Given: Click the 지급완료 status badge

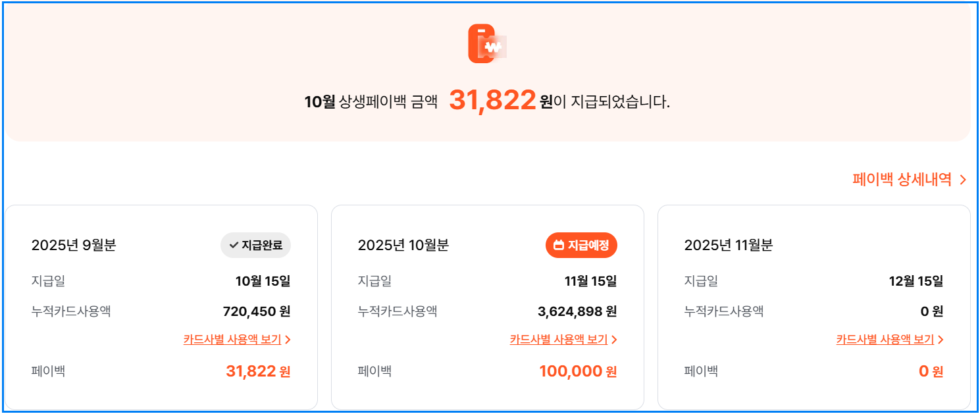Looking at the screenshot, I should click(x=255, y=245).
